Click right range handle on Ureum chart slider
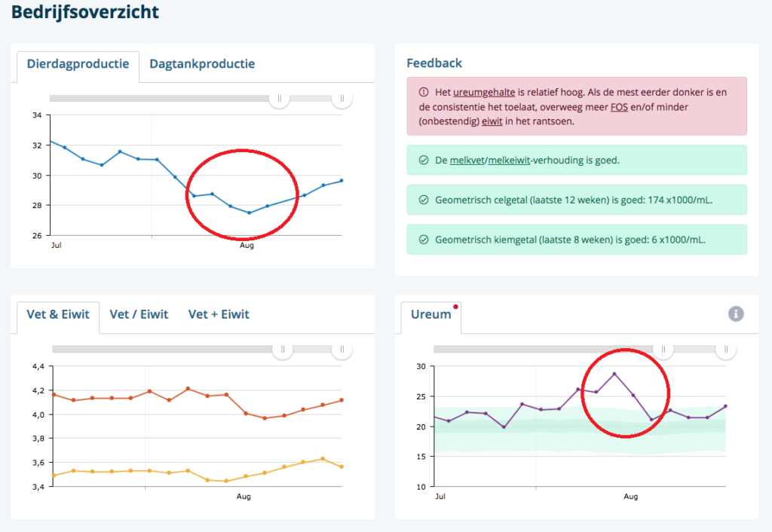This screenshot has width=772, height=532. [x=726, y=350]
